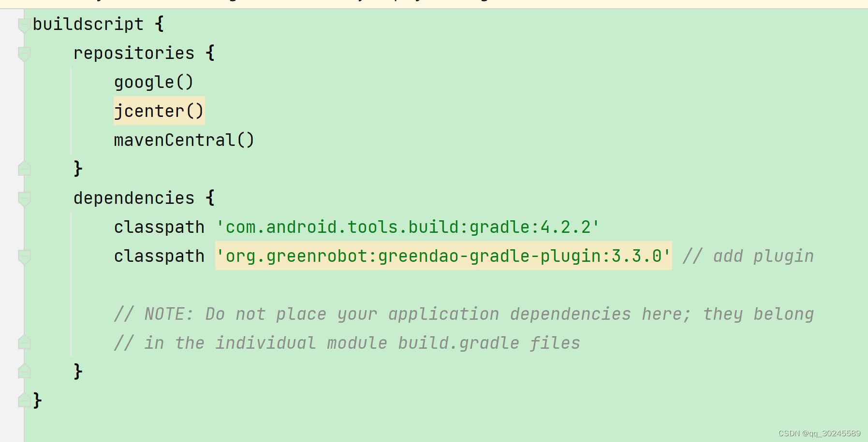Image resolution: width=868 pixels, height=442 pixels.
Task: Click the CSDN @qq_30245589 watermark link
Action: [x=818, y=433]
